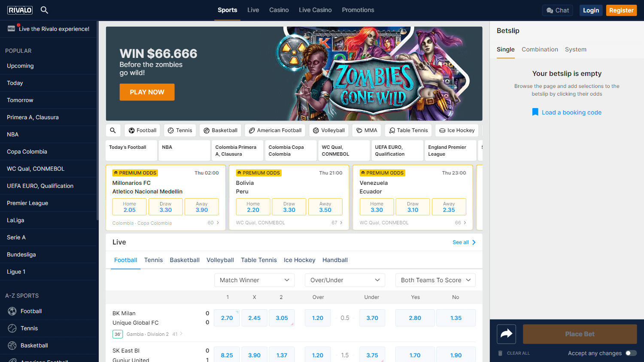Open the Match Winner dropdown
The width and height of the screenshot is (644, 362).
(x=255, y=280)
